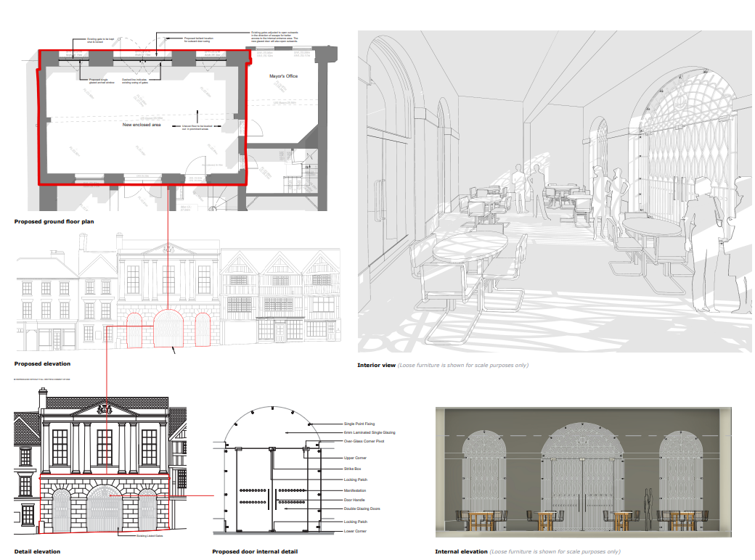Click the "Interior view" caption
Viewport: 755px width, 560px height.
click(x=376, y=365)
